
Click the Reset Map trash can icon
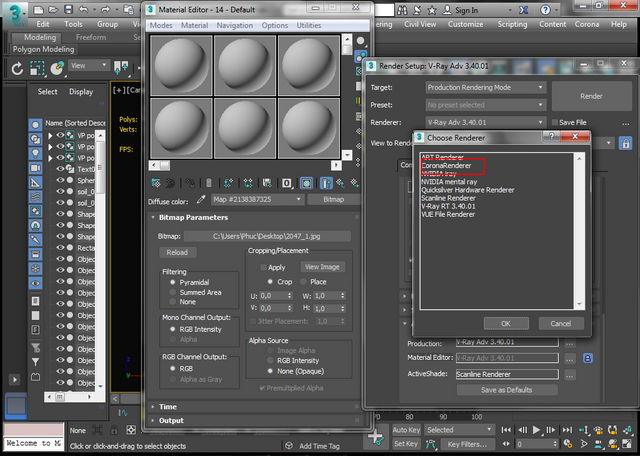tap(209, 183)
